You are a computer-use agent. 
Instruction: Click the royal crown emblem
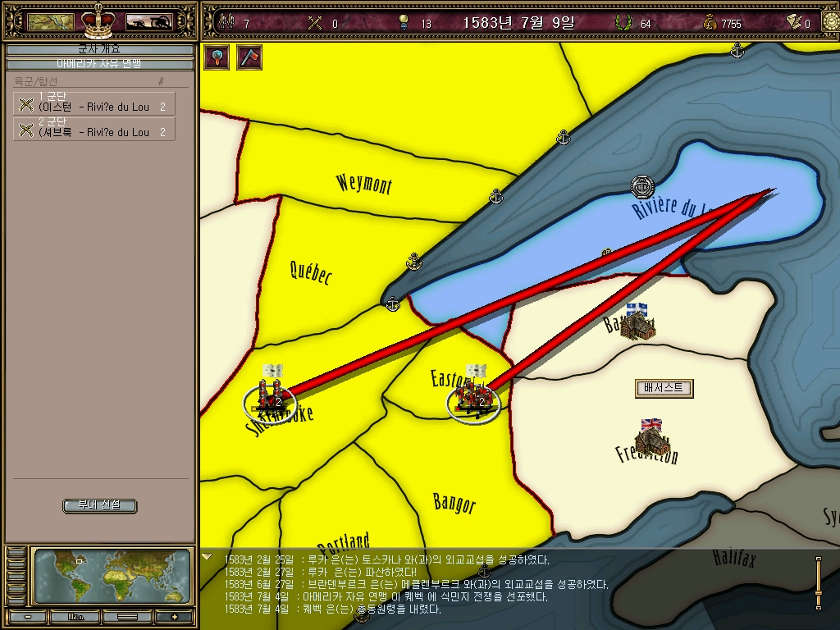click(99, 21)
